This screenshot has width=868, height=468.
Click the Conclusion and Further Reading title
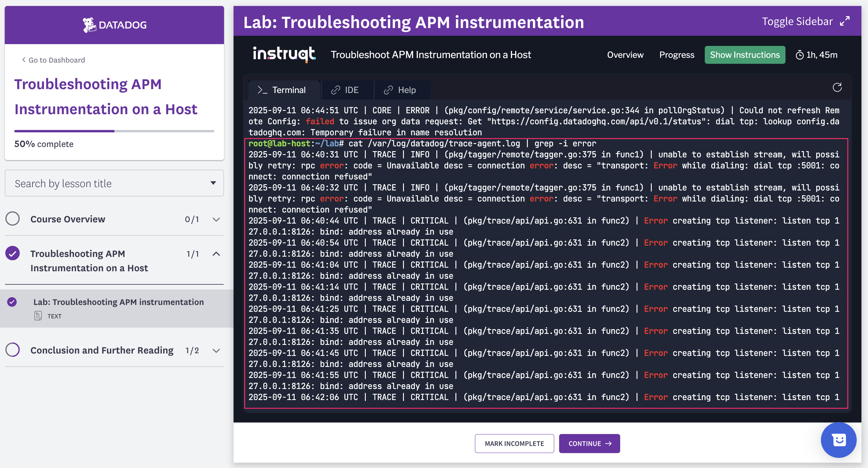pyautogui.click(x=102, y=350)
